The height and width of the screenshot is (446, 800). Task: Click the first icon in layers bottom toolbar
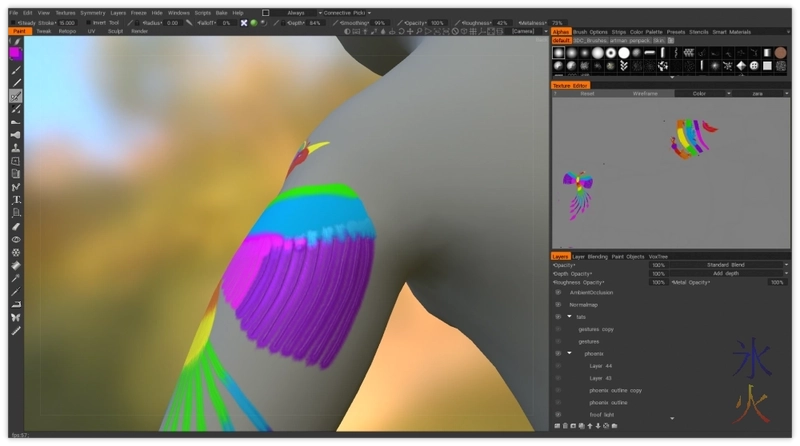click(x=556, y=427)
